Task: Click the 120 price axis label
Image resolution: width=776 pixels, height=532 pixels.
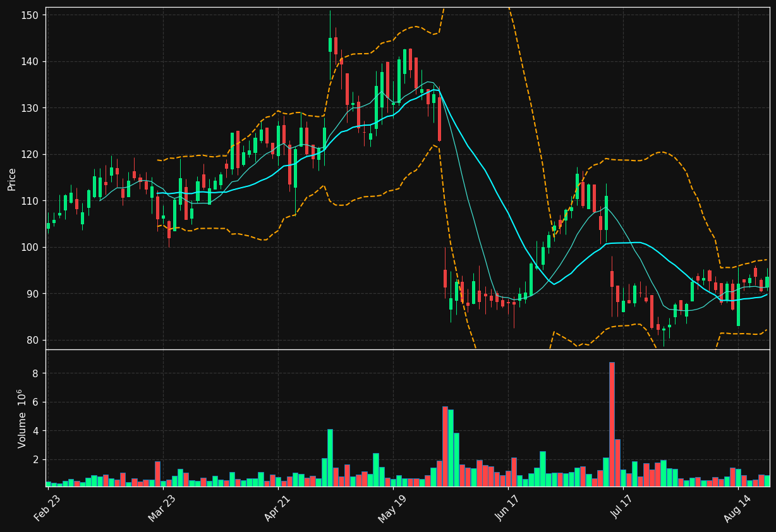Action: pyautogui.click(x=30, y=155)
